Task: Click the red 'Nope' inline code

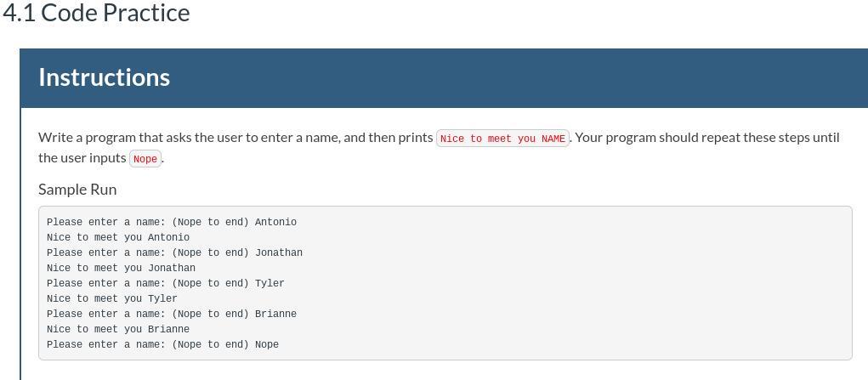Action: click(145, 159)
